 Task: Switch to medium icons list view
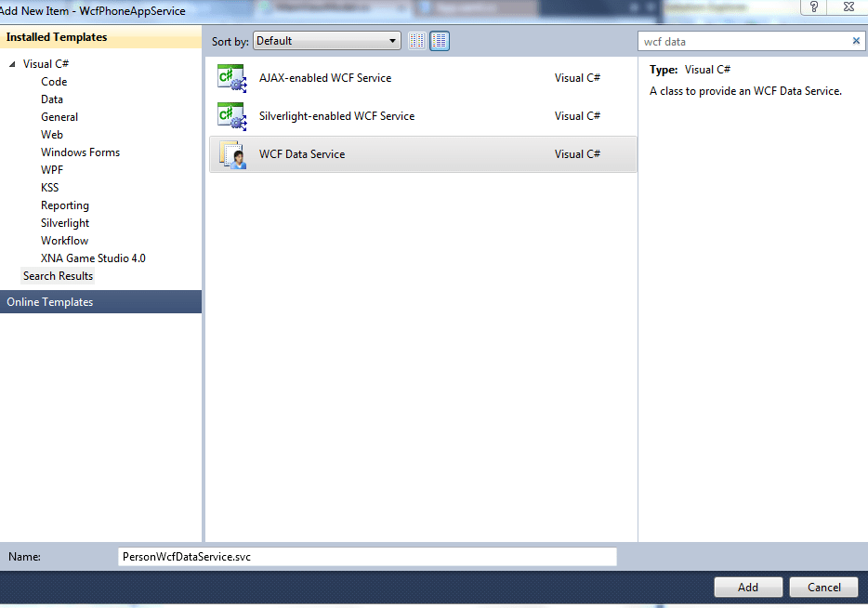click(440, 41)
